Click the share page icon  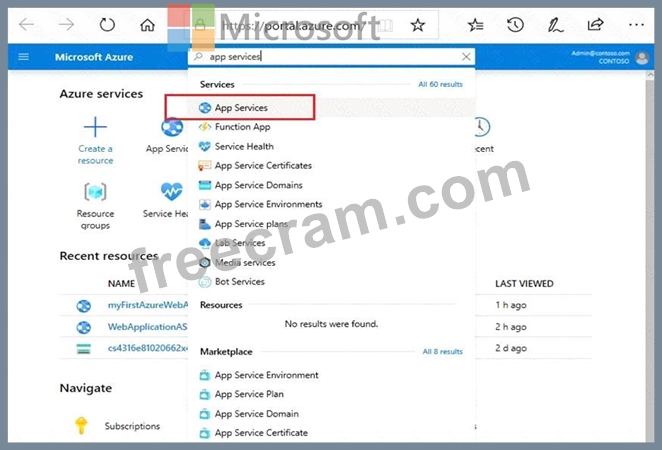coord(595,24)
